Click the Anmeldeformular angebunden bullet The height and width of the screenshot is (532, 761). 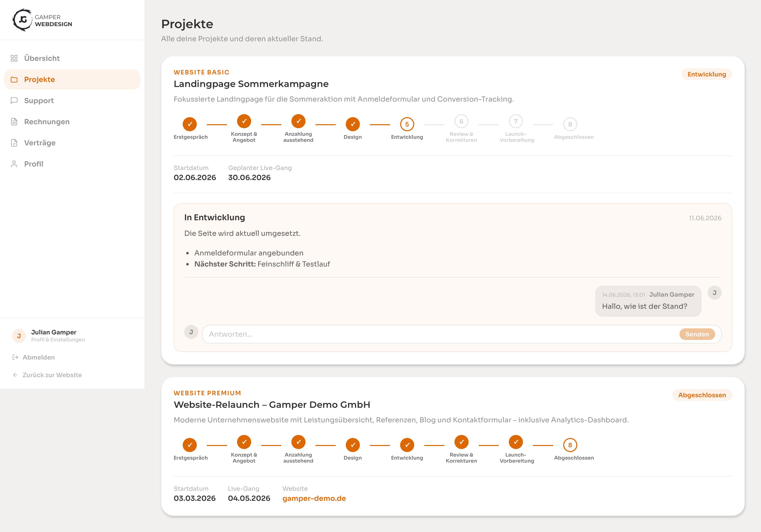click(249, 253)
